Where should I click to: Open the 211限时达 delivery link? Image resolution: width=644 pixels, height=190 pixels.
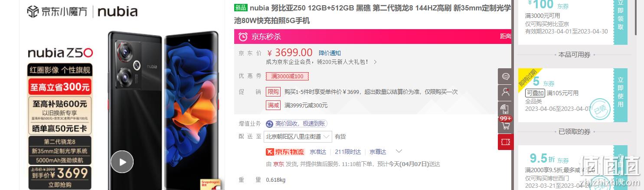click(348, 152)
